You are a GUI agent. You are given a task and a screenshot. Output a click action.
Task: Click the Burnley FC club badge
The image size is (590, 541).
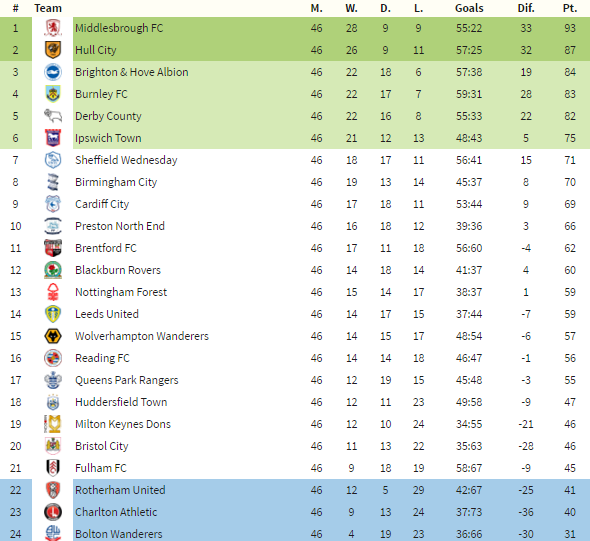(53, 94)
